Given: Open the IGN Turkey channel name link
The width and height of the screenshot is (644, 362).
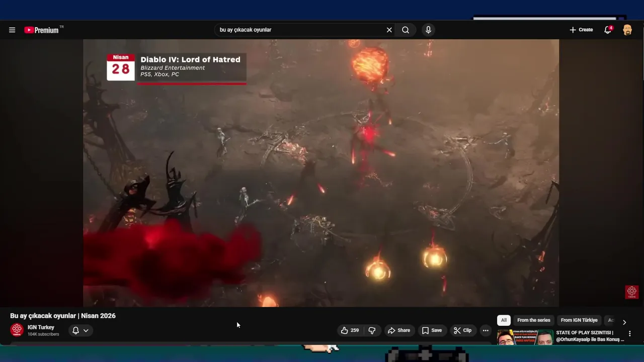Looking at the screenshot, I should point(41,327).
